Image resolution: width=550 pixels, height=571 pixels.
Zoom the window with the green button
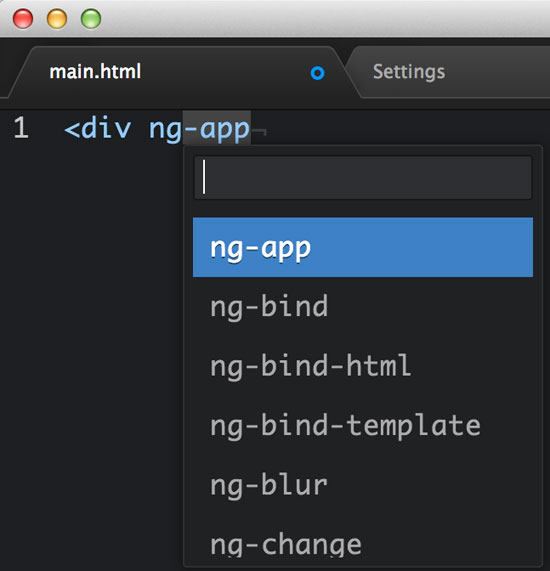(x=91, y=19)
